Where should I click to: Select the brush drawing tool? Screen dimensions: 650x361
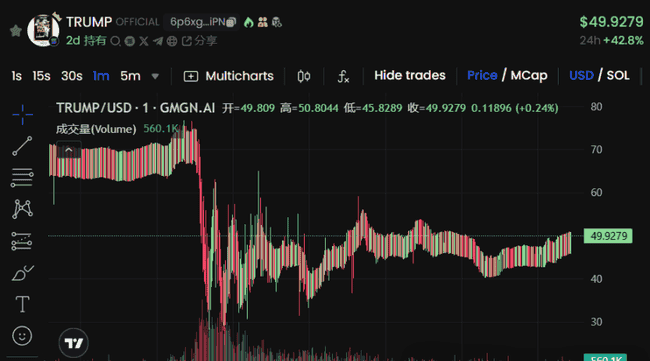pos(22,273)
